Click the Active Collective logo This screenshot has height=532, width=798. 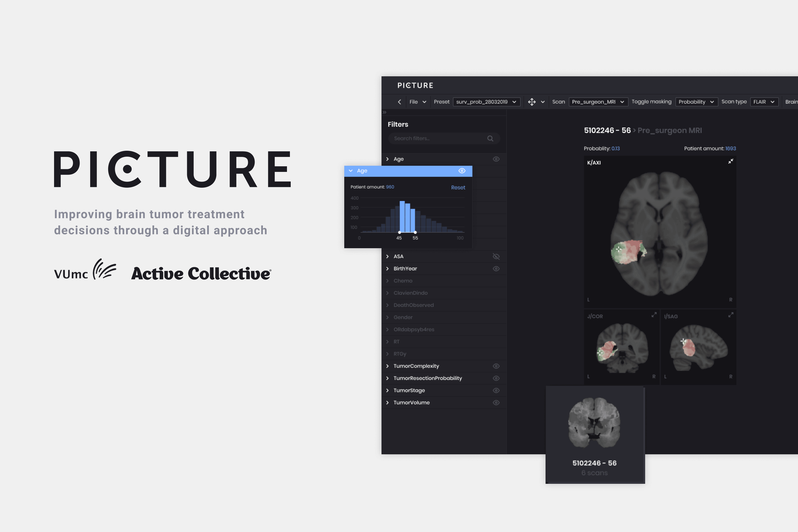201,273
